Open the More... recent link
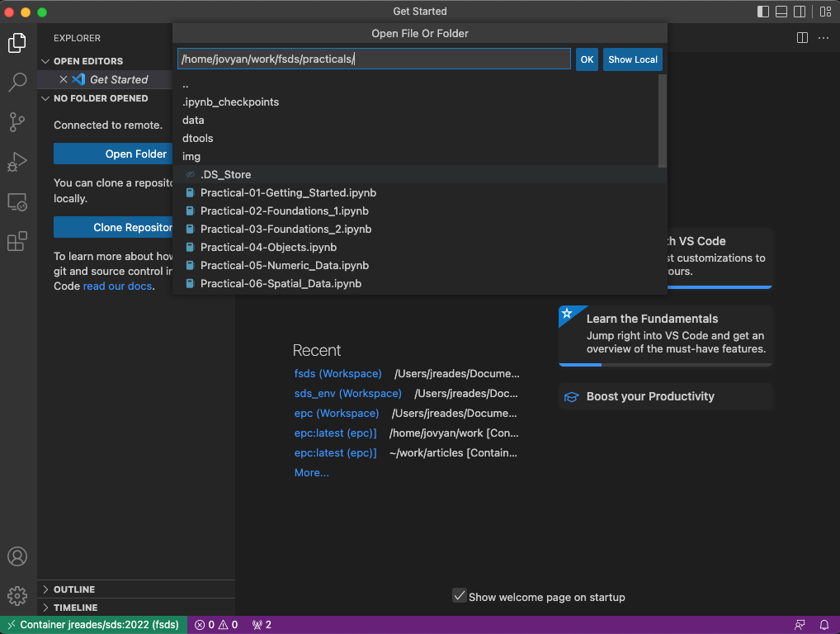The height and width of the screenshot is (634, 840). pyautogui.click(x=311, y=473)
